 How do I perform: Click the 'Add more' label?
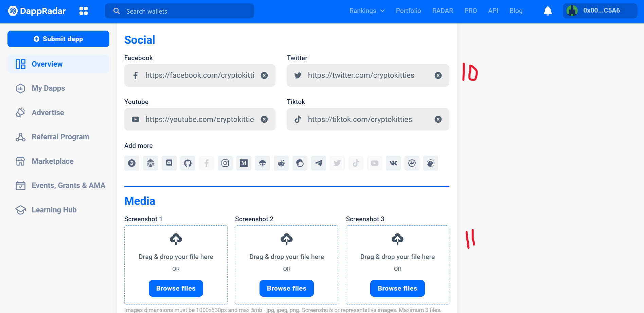click(x=139, y=146)
